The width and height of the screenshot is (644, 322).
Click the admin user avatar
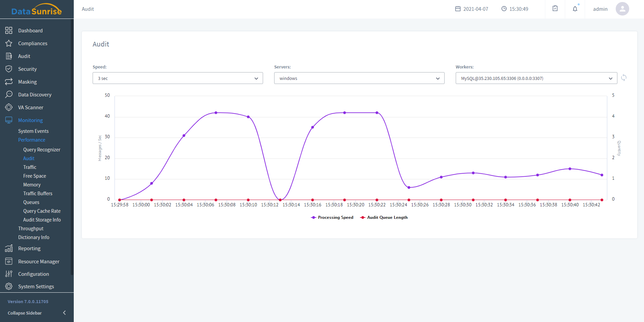pyautogui.click(x=622, y=9)
